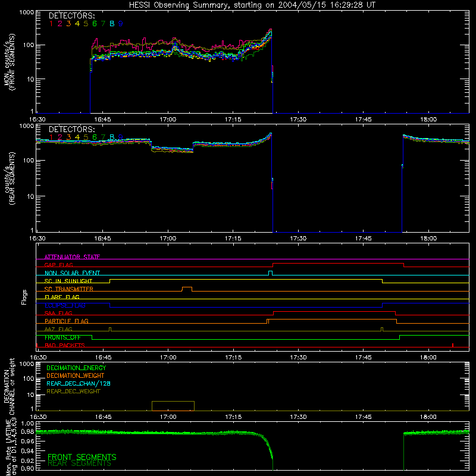Click the DECIMATION_WEIGHT legend entry

76,375
